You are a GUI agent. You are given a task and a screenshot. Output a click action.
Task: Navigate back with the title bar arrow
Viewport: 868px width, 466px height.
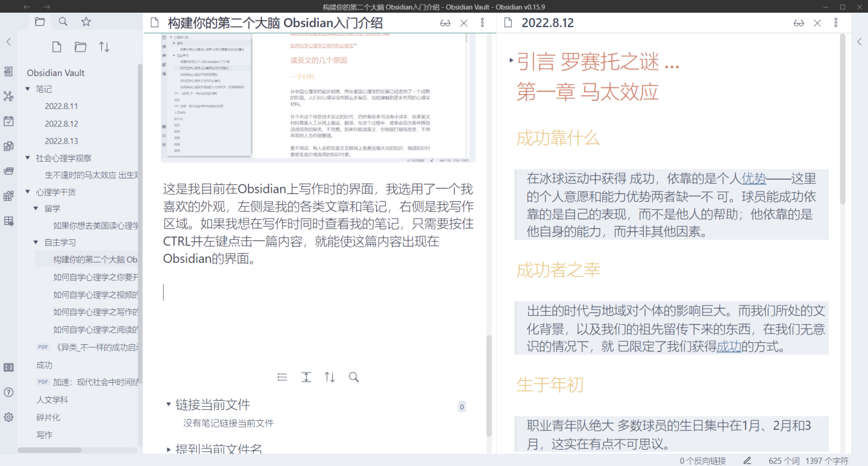(27, 7)
